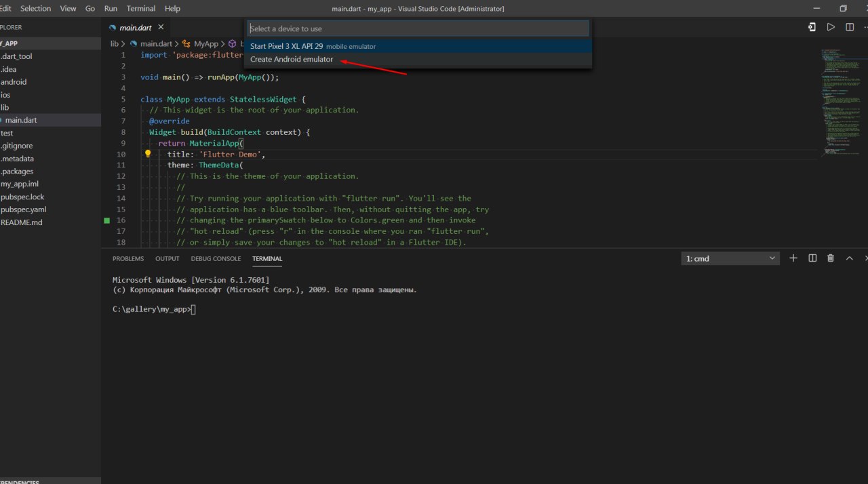
Task: Click the main.dart editor tab
Action: pos(136,27)
